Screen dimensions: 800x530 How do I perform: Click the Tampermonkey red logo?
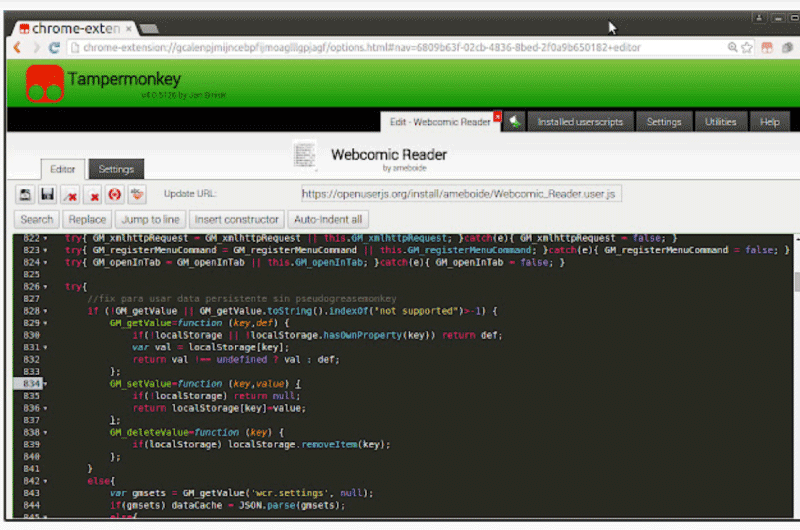pos(44,84)
